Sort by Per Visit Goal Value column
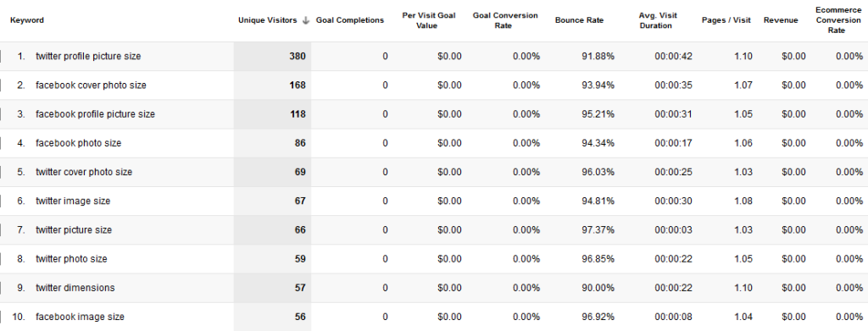Image resolution: width=868 pixels, height=331 pixels. (x=429, y=20)
